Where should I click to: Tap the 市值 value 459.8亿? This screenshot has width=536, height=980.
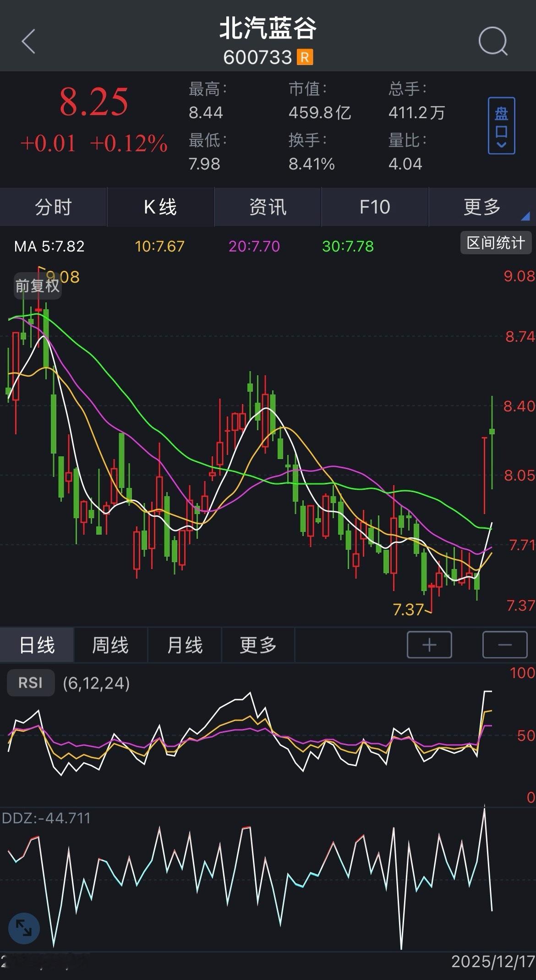pyautogui.click(x=320, y=113)
